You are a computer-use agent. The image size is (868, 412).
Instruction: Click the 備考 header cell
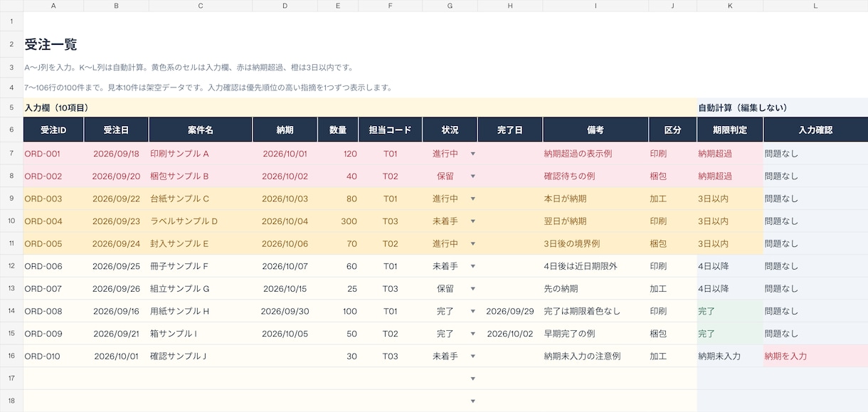click(596, 130)
